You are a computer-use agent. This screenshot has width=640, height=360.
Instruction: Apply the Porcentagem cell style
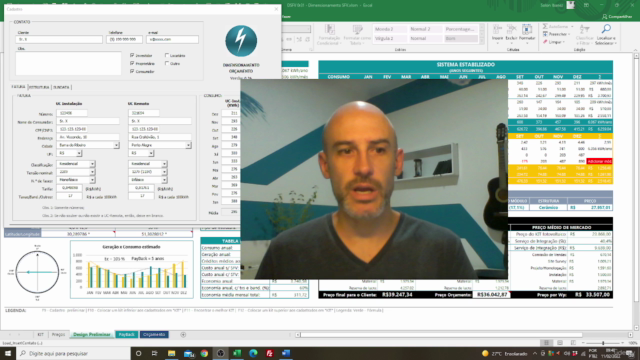click(460, 29)
